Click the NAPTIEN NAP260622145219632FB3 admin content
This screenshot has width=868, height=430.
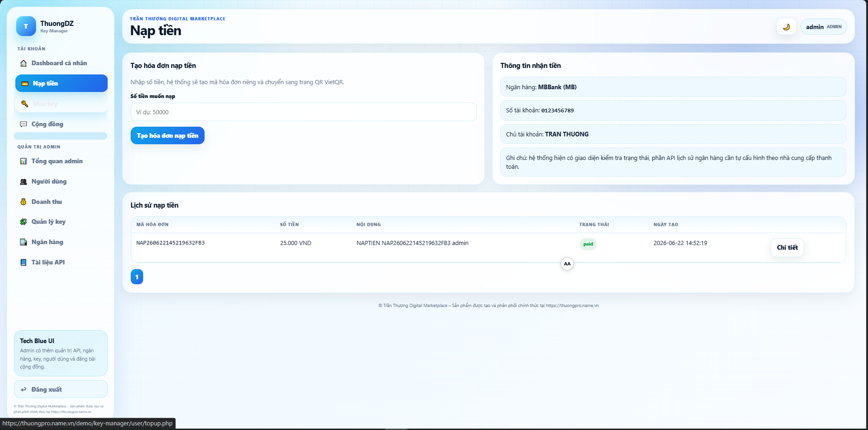(x=413, y=243)
